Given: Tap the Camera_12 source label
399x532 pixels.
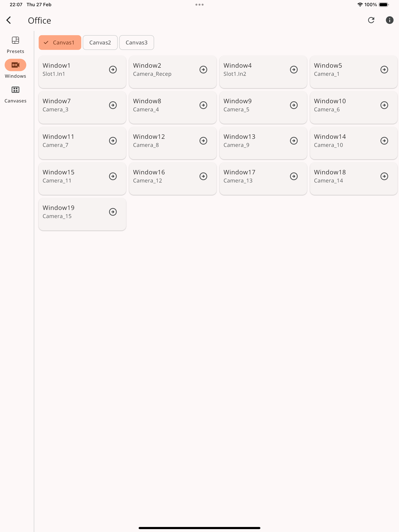Looking at the screenshot, I should pos(147,181).
